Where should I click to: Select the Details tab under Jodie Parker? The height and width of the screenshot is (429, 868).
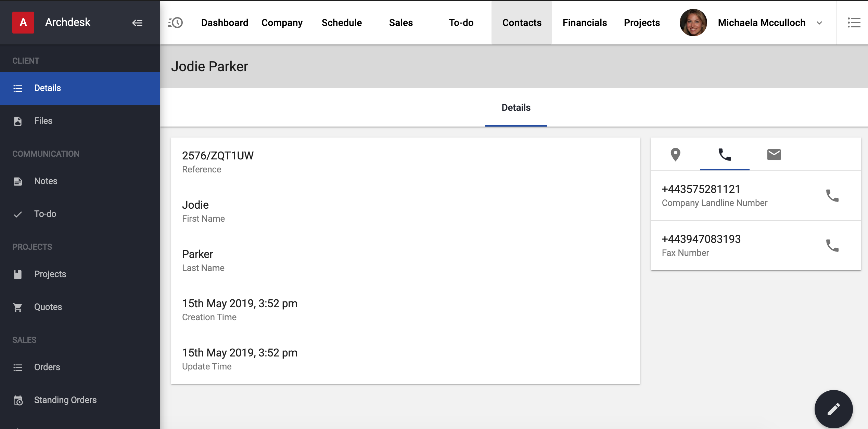click(515, 107)
